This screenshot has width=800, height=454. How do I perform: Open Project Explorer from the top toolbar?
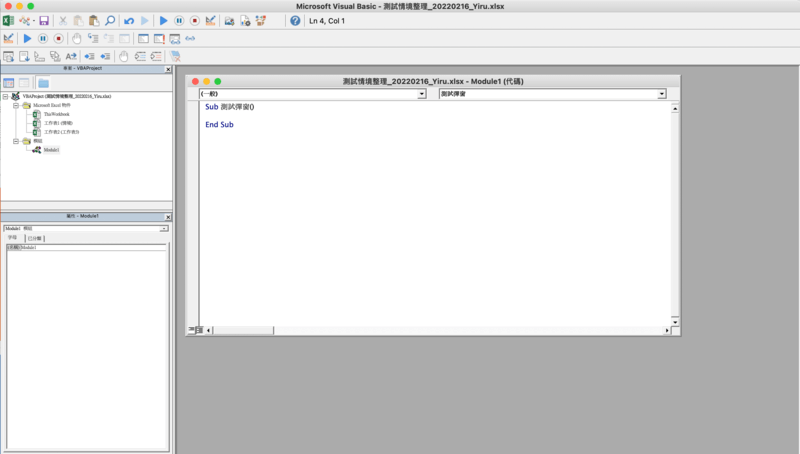pyautogui.click(x=229, y=21)
